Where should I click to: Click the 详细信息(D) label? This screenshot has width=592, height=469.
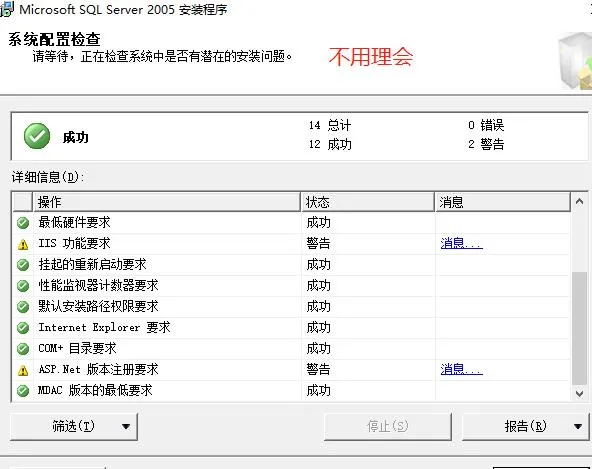coord(48,177)
